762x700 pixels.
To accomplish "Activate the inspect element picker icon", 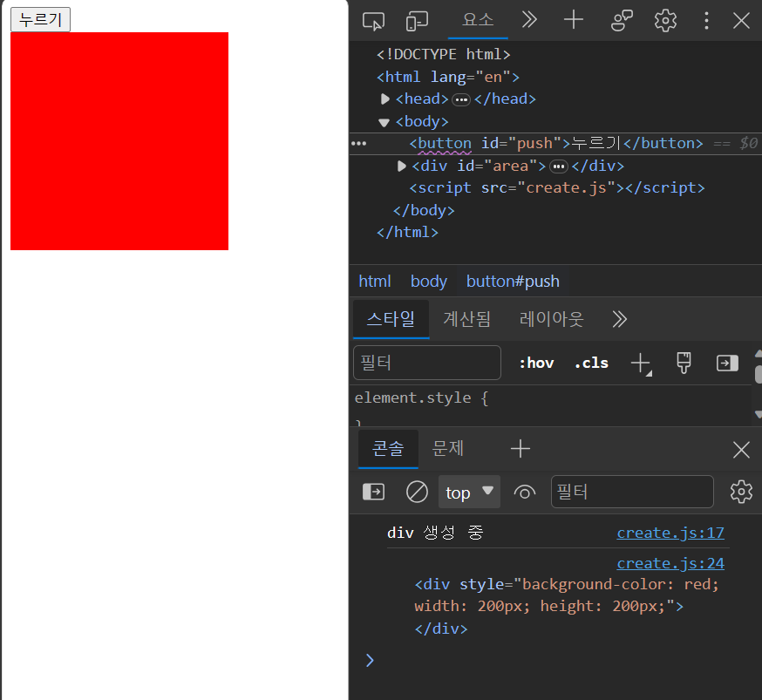I will tap(373, 21).
